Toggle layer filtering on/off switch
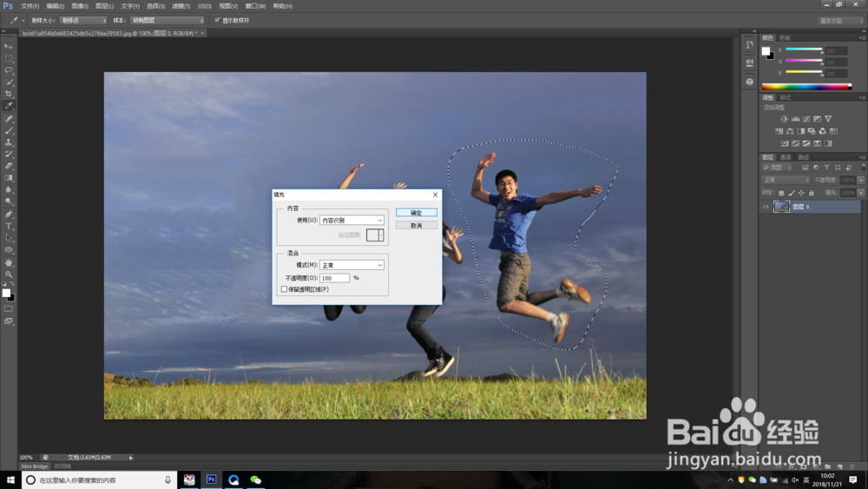 tap(863, 168)
